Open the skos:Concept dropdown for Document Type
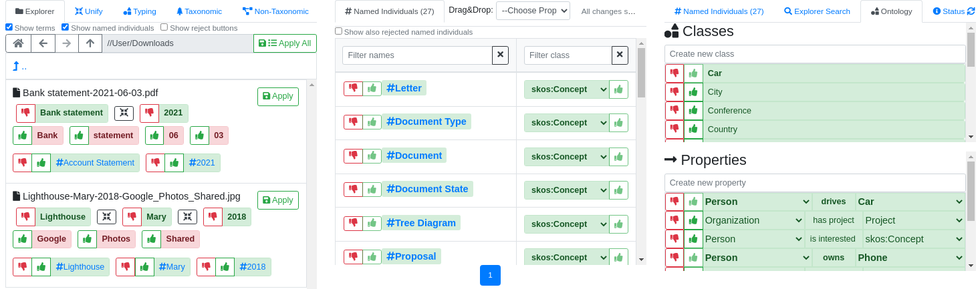Screen dimensions: 980x289 click(x=566, y=123)
